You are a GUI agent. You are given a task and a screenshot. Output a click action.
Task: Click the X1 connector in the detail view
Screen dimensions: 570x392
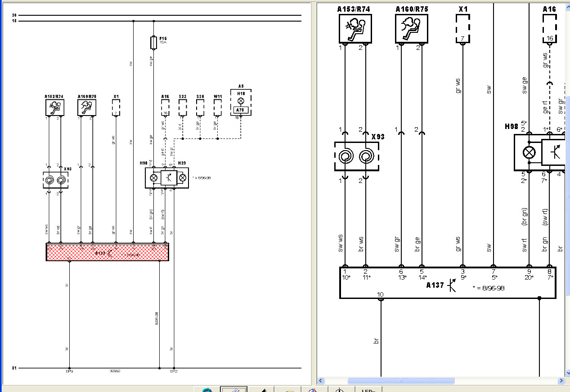[x=463, y=28]
